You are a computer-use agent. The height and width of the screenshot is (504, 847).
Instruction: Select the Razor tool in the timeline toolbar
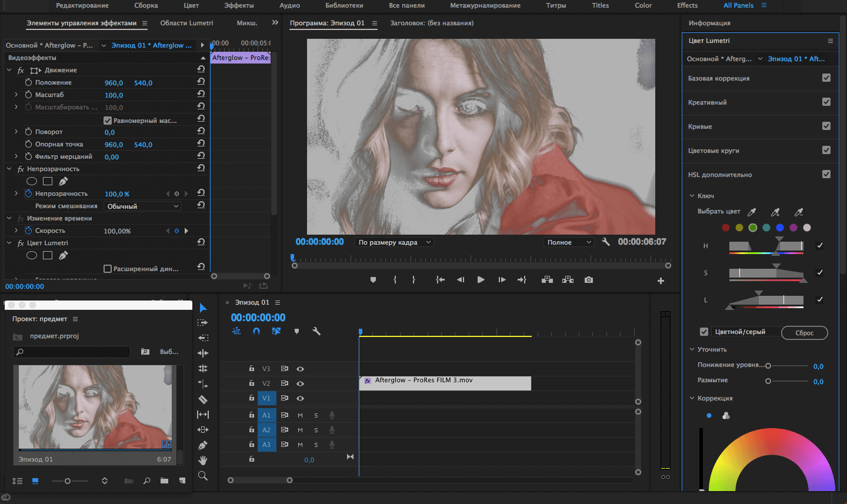pos(203,399)
